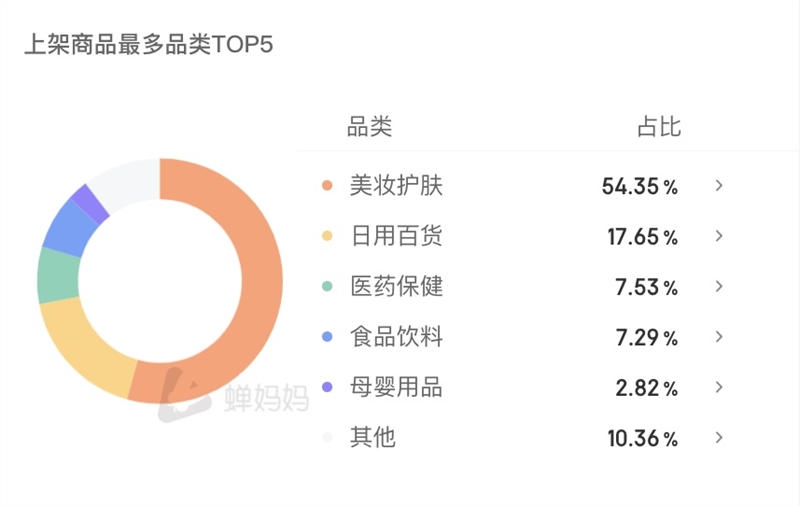
Task: Click the 54.35% percentage value
Action: pos(640,186)
